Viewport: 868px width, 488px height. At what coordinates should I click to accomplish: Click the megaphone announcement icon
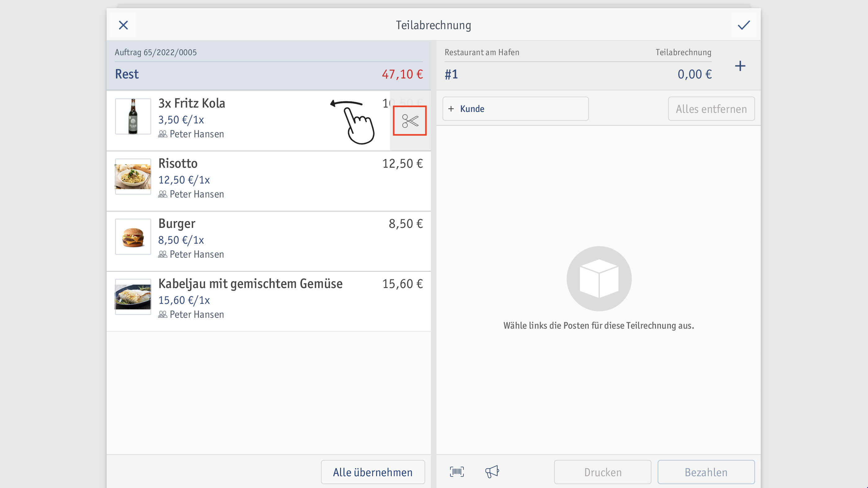click(x=492, y=472)
